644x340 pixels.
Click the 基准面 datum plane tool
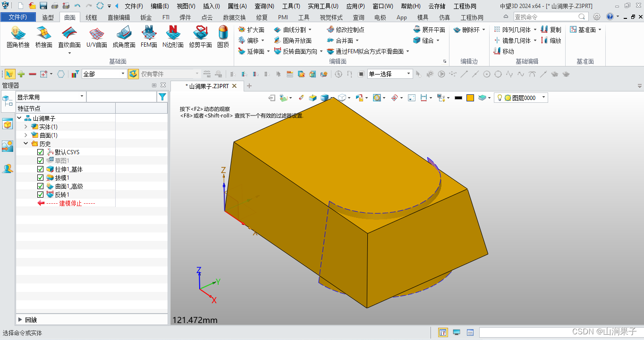[583, 30]
